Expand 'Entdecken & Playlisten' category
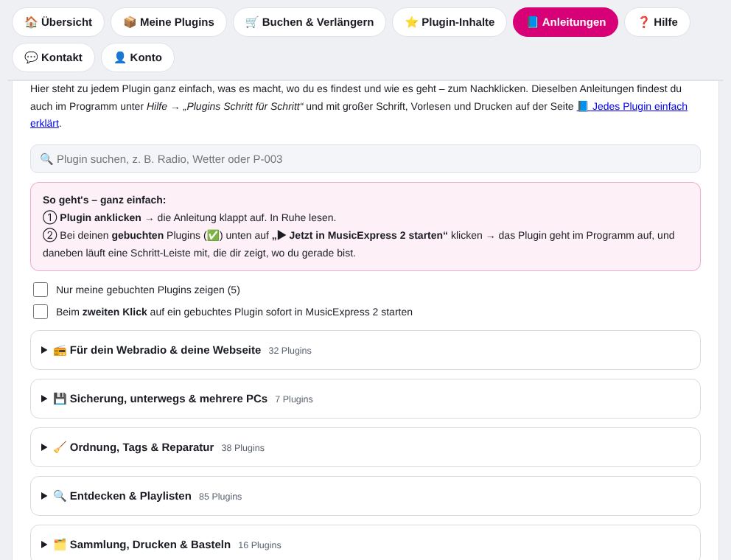 (365, 496)
